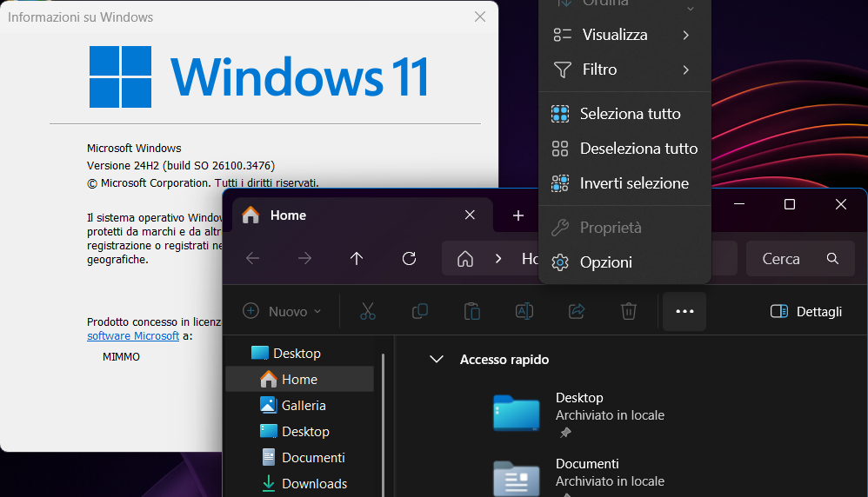Click the chevron after home in address bar

pyautogui.click(x=498, y=258)
